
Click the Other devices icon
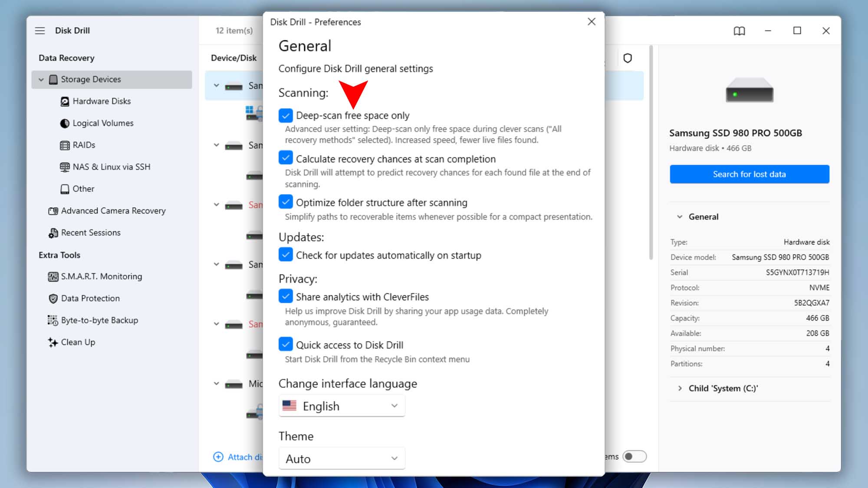pos(65,189)
